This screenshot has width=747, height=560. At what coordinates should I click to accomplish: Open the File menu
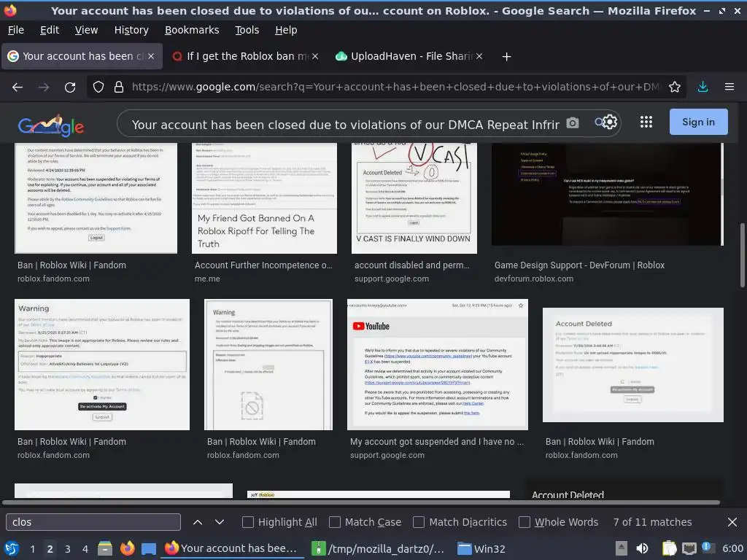pyautogui.click(x=16, y=30)
